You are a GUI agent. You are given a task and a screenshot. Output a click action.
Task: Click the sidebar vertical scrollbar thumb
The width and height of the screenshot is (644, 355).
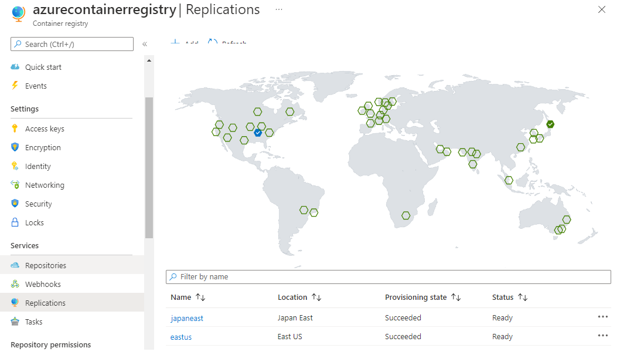(149, 167)
